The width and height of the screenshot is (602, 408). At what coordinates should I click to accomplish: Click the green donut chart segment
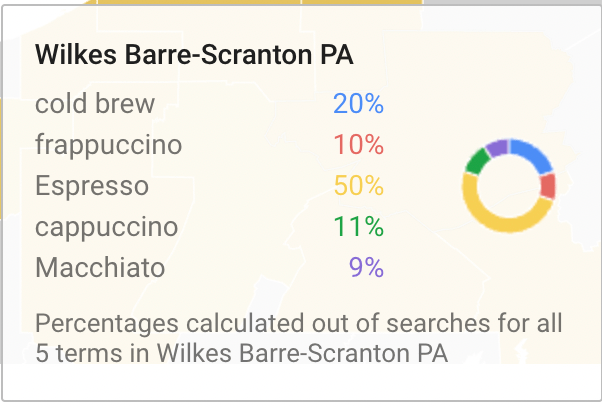point(477,160)
